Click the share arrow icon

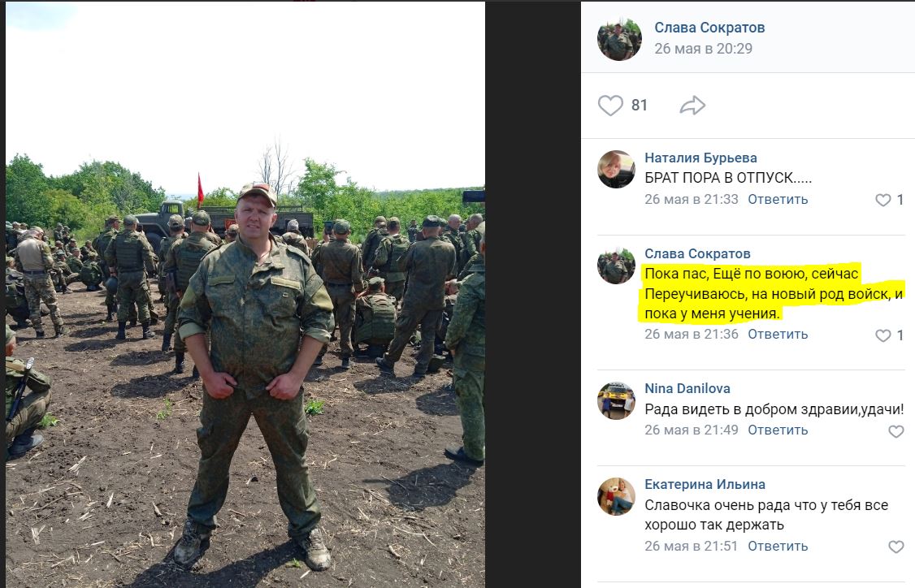692,106
